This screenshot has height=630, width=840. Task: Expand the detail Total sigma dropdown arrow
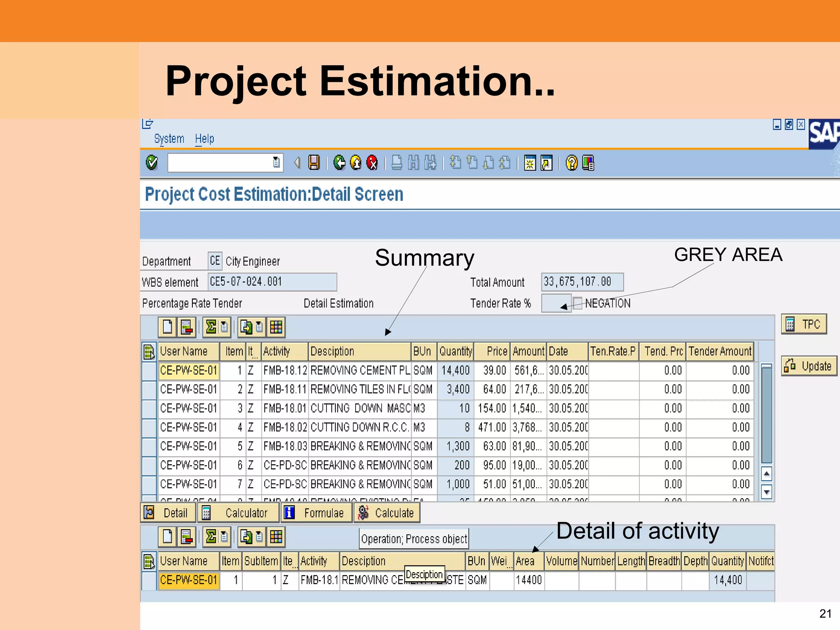224,536
